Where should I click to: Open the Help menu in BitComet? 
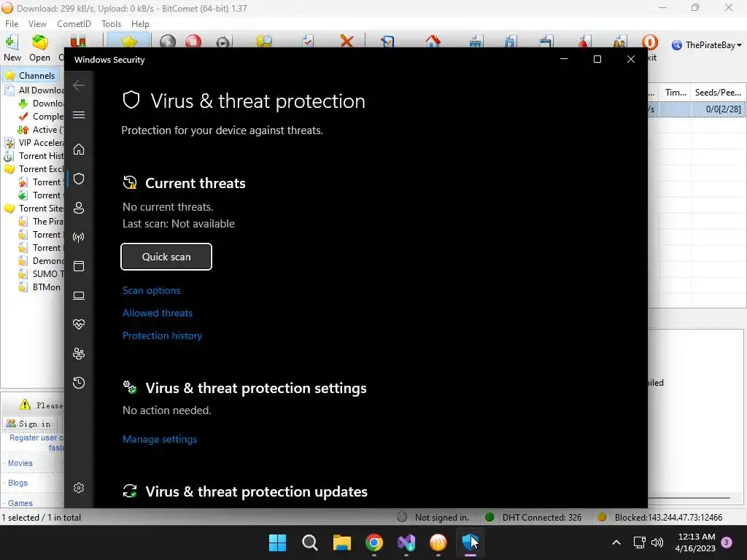point(140,24)
